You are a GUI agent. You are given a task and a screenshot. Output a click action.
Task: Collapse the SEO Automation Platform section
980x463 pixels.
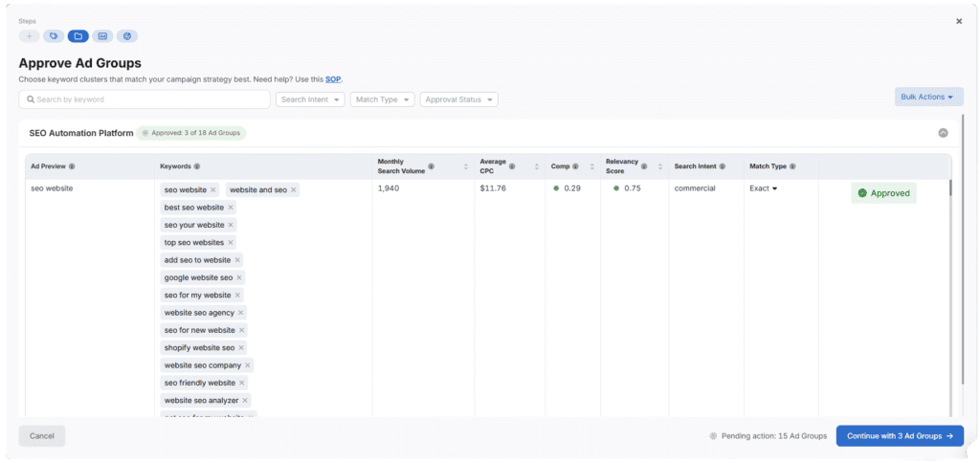pos(943,133)
